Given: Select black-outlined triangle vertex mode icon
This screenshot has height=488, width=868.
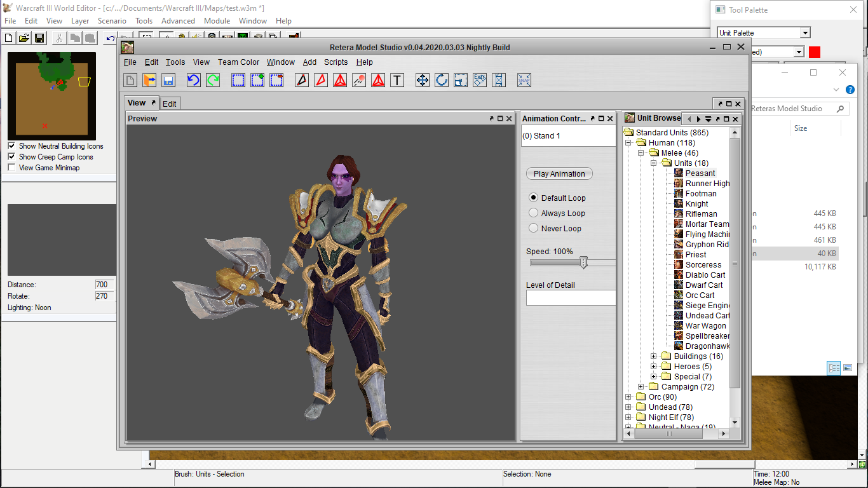Looking at the screenshot, I should (302, 80).
